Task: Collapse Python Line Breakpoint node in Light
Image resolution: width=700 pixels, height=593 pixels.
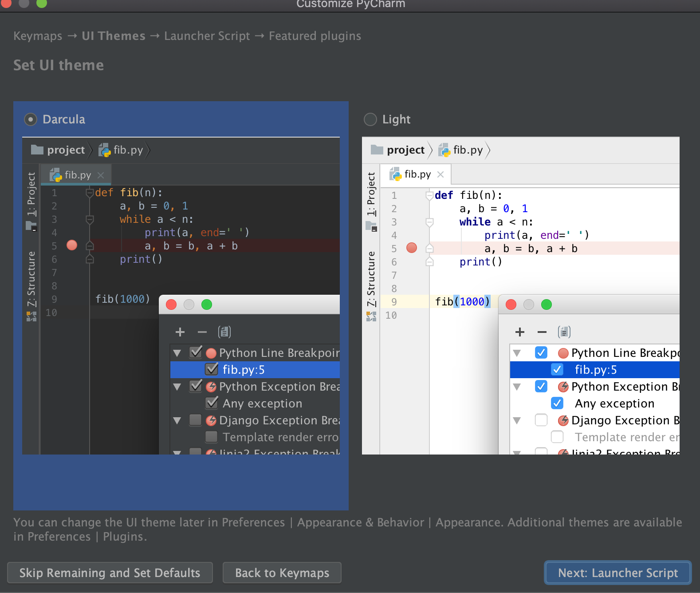Action: tap(517, 353)
